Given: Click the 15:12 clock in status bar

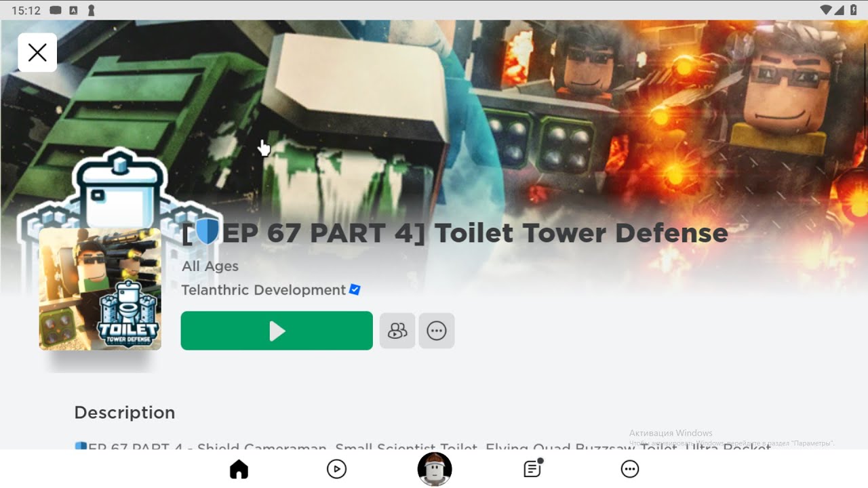Looking at the screenshot, I should pos(26,11).
